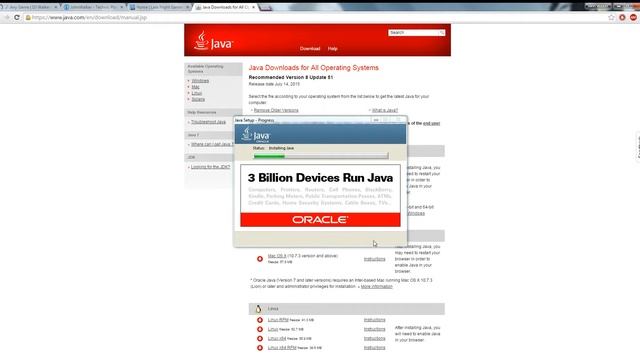This screenshot has width=640, height=360.
Task: Open the What is Java? link
Action: click(384, 110)
